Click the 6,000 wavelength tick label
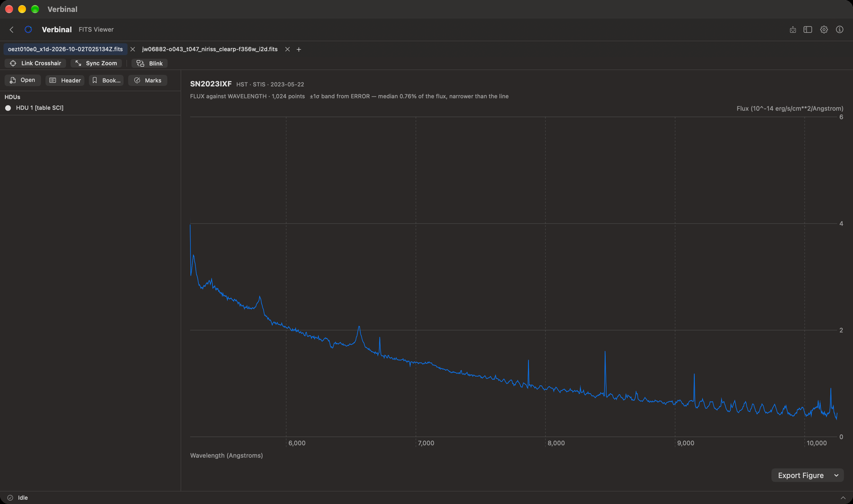Screen dimensions: 853x504 297,443
